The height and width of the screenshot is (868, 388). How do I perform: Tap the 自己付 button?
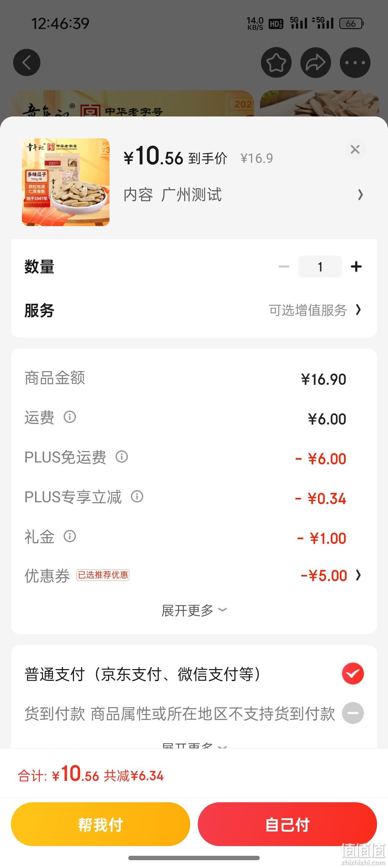coord(287,824)
